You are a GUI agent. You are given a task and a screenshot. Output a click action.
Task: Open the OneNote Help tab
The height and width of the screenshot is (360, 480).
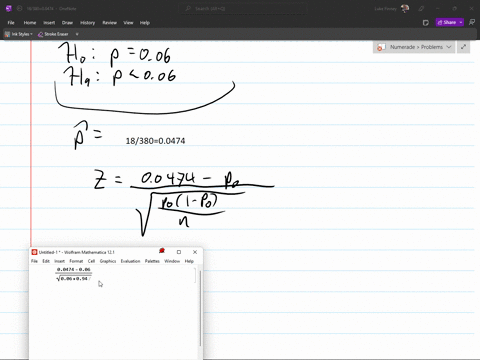click(x=145, y=23)
